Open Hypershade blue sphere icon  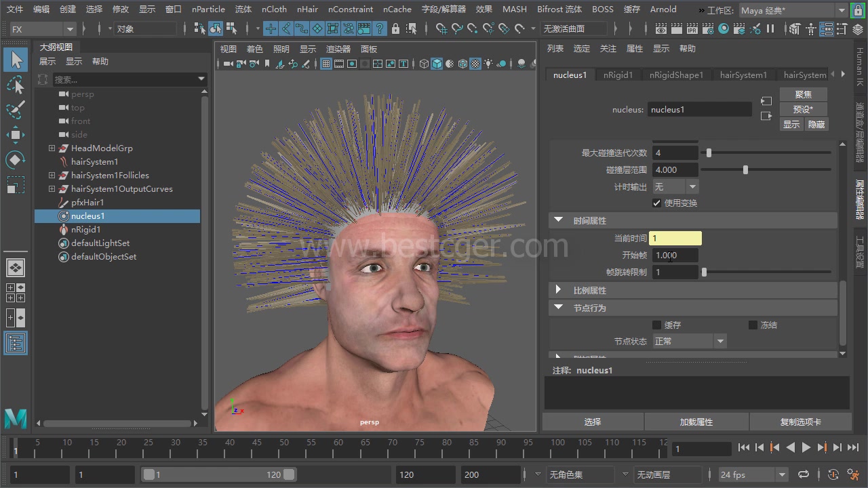click(724, 28)
